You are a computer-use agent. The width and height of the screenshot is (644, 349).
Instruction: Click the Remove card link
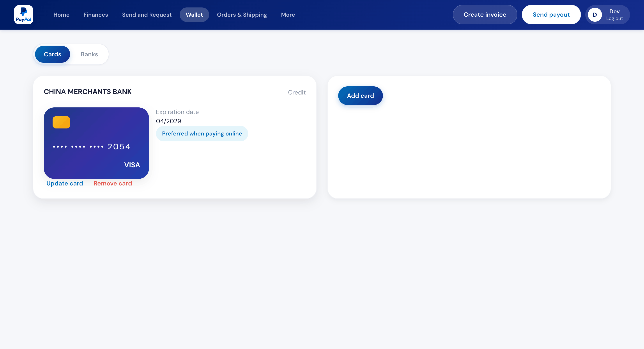pyautogui.click(x=113, y=183)
